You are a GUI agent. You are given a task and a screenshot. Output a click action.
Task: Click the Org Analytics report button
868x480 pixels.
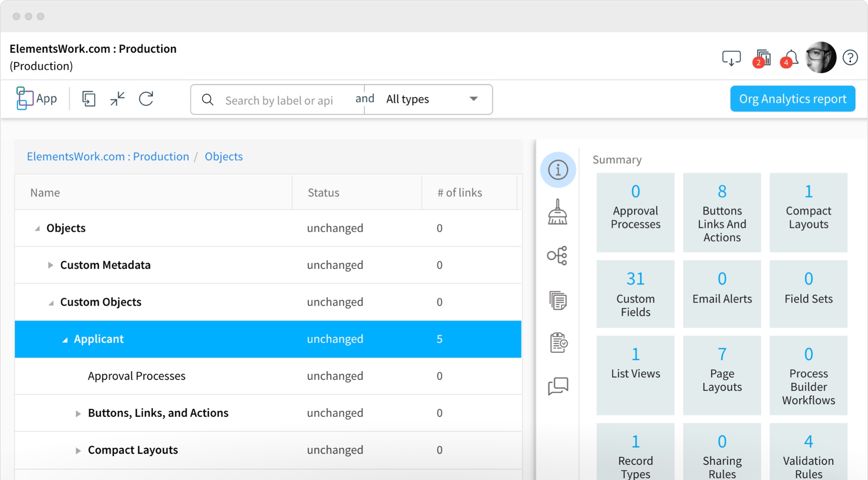tap(792, 99)
